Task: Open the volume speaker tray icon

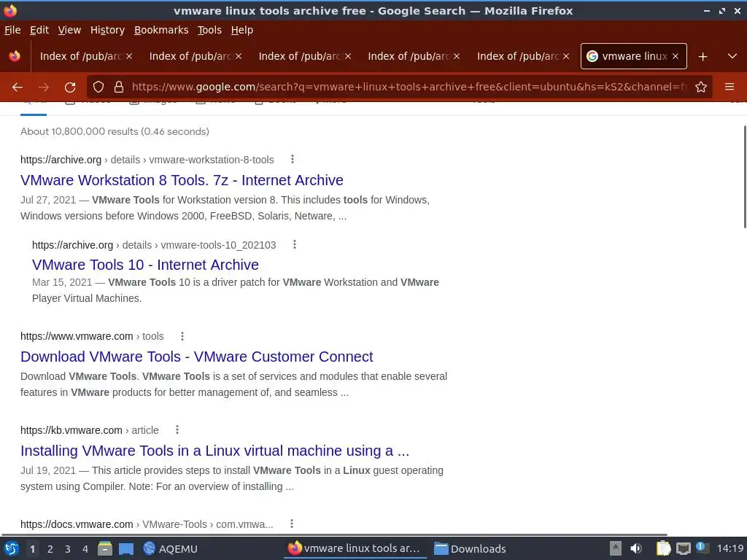Action: click(636, 548)
